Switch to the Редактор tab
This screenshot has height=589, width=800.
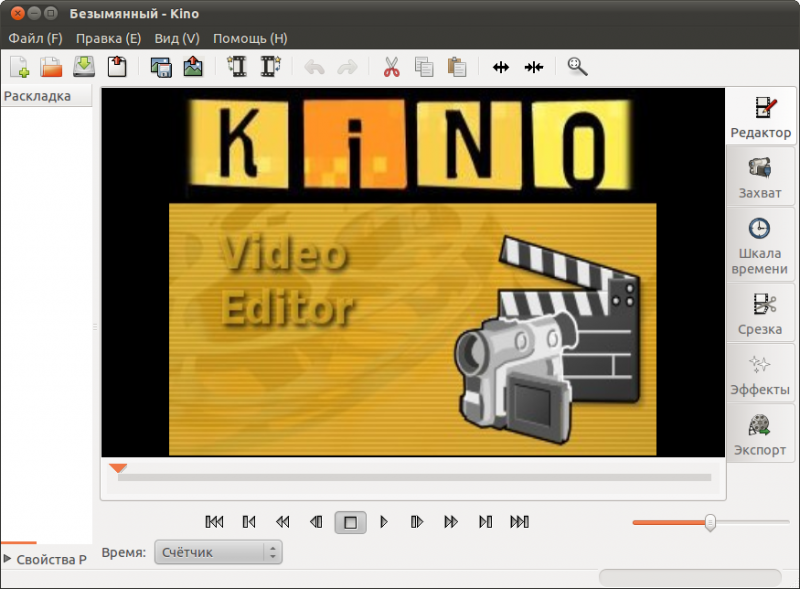click(760, 117)
